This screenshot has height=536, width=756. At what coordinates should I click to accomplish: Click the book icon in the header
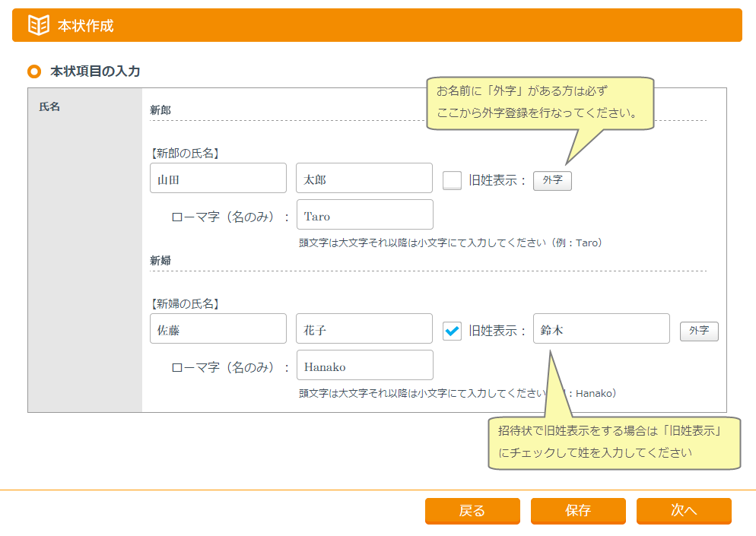coord(39,25)
